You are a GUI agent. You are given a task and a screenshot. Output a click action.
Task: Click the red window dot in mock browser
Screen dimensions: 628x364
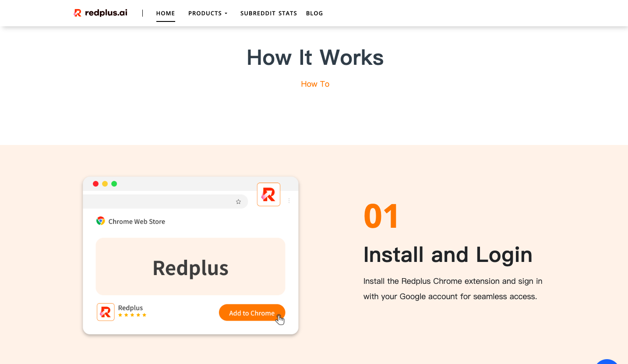click(x=96, y=184)
